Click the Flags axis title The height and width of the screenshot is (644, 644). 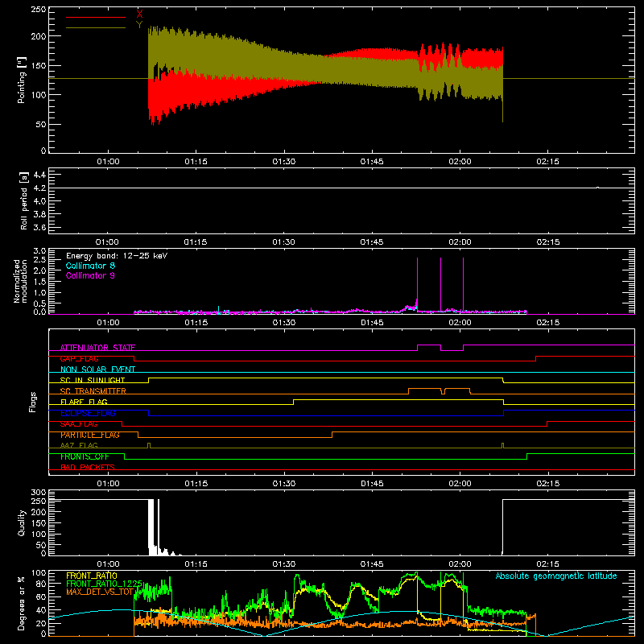point(32,402)
